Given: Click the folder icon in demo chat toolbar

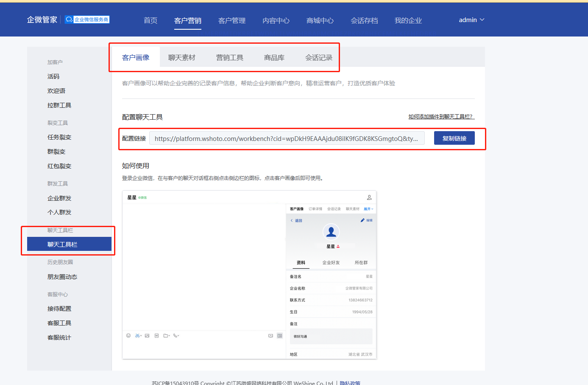Looking at the screenshot, I should click(x=166, y=336).
